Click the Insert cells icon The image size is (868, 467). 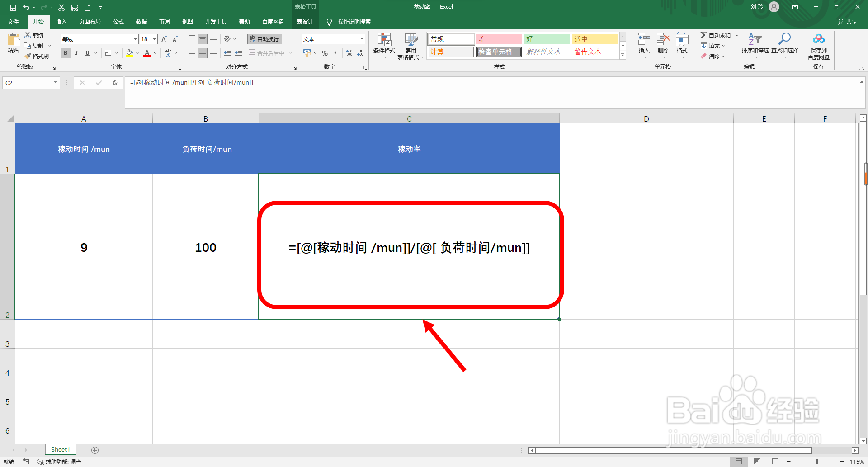pyautogui.click(x=644, y=39)
